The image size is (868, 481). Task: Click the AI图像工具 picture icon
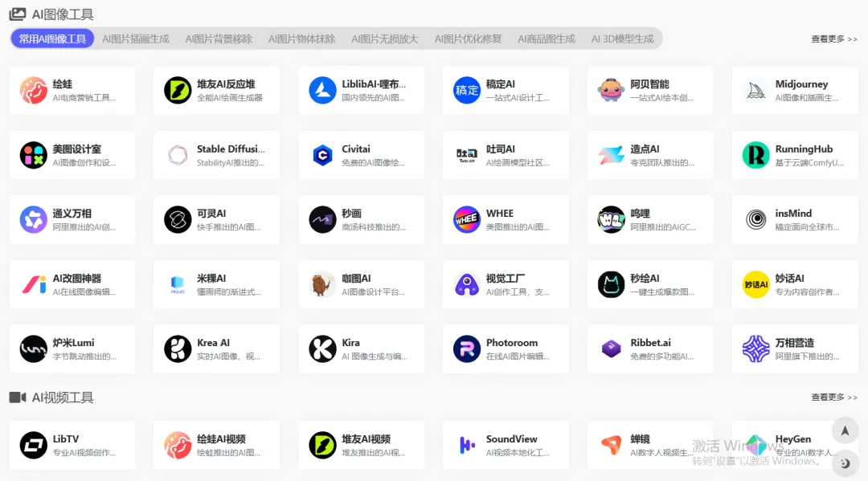(x=18, y=14)
